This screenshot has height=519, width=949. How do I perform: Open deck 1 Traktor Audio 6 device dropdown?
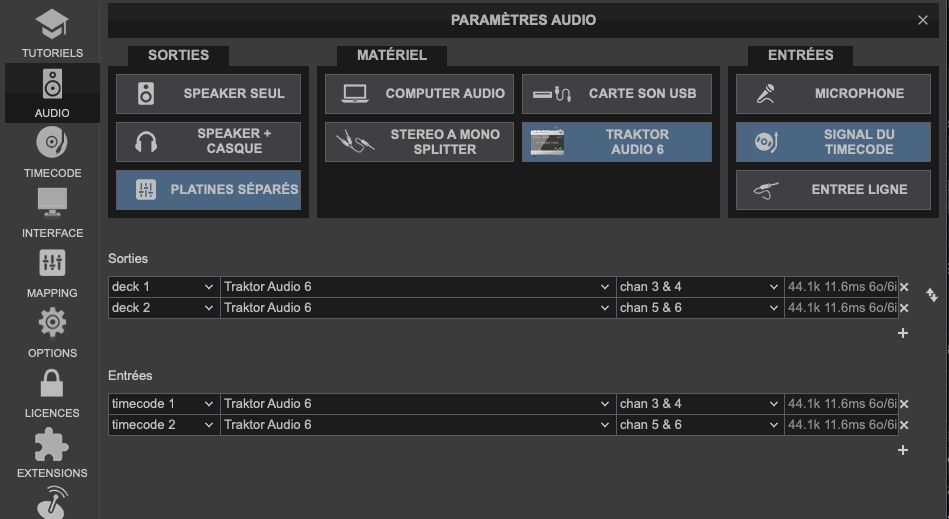[x=418, y=287]
